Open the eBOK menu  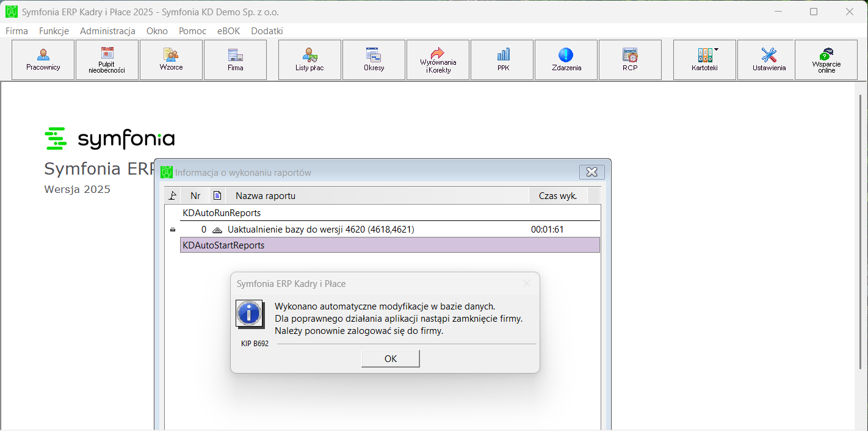tap(228, 31)
